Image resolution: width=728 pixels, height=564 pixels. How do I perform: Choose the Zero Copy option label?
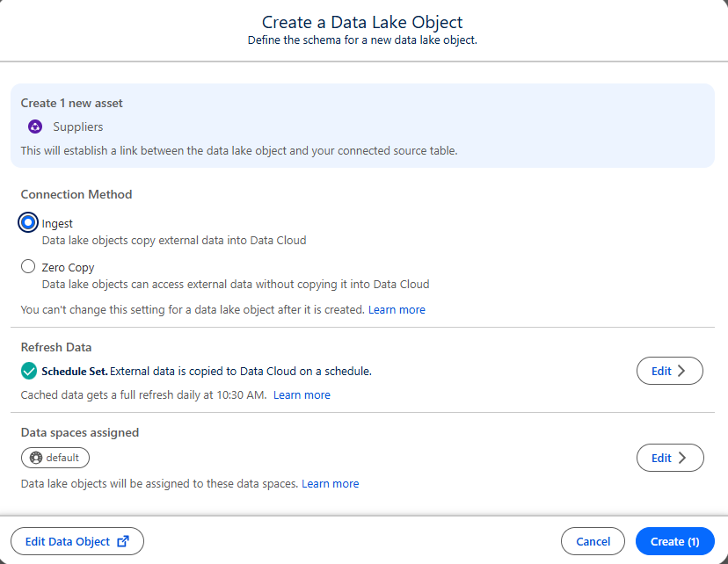[68, 268]
